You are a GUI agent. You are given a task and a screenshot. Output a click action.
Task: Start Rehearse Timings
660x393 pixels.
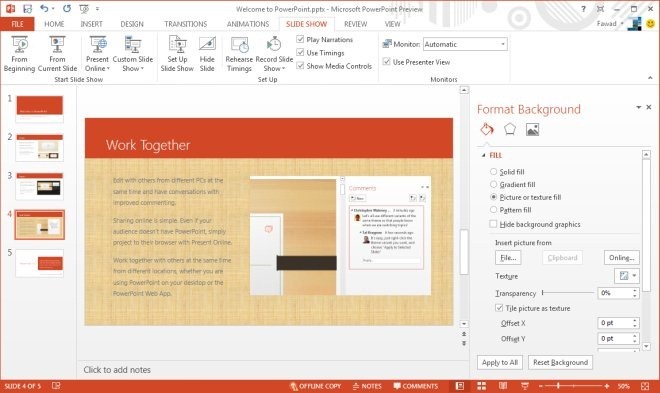[239, 54]
